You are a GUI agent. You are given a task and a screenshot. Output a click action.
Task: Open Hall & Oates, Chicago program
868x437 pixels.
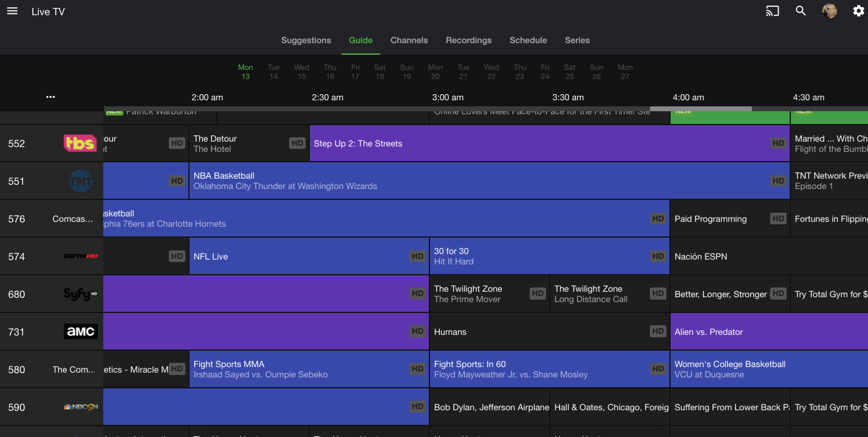pyautogui.click(x=609, y=407)
